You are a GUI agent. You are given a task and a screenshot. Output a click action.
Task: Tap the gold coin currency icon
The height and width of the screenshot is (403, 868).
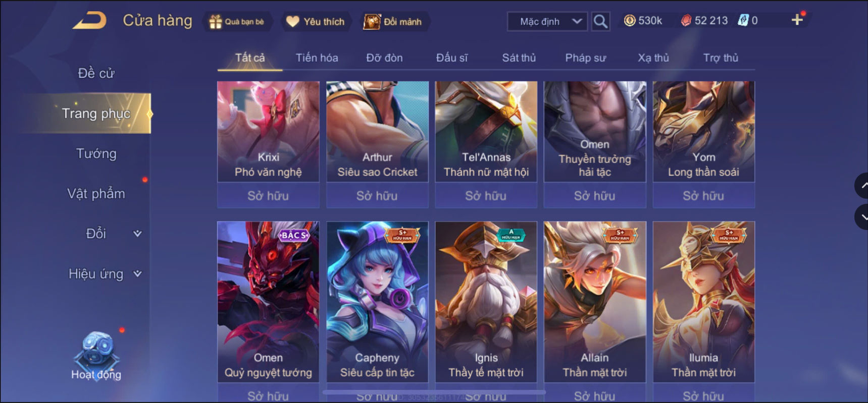(629, 21)
